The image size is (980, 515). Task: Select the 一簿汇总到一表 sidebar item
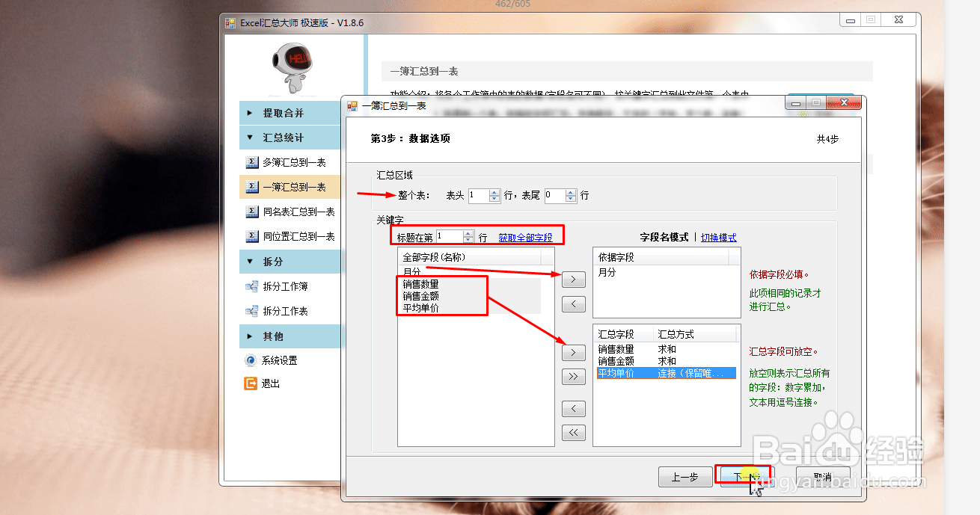tap(294, 187)
